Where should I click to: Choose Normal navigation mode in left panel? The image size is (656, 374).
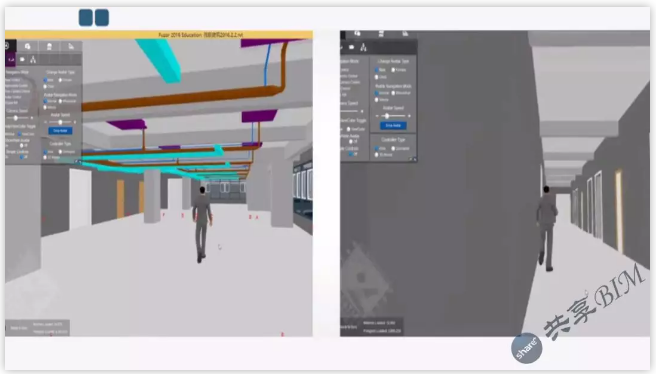pyautogui.click(x=45, y=101)
